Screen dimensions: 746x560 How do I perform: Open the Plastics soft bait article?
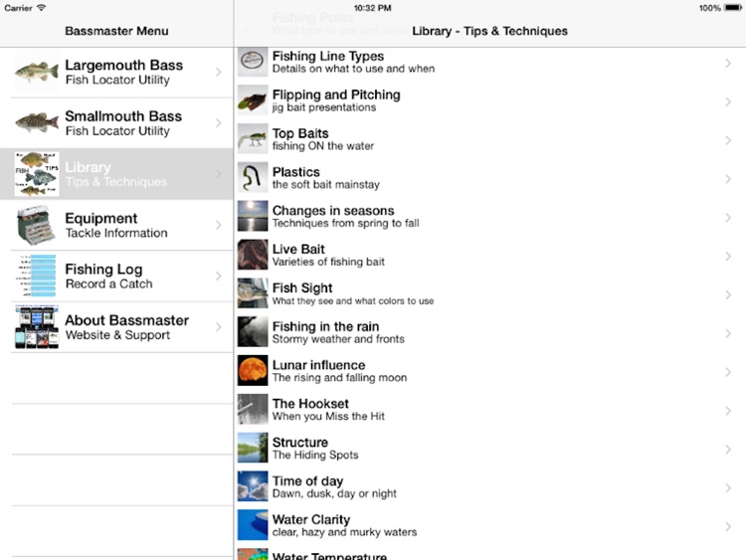(x=490, y=178)
